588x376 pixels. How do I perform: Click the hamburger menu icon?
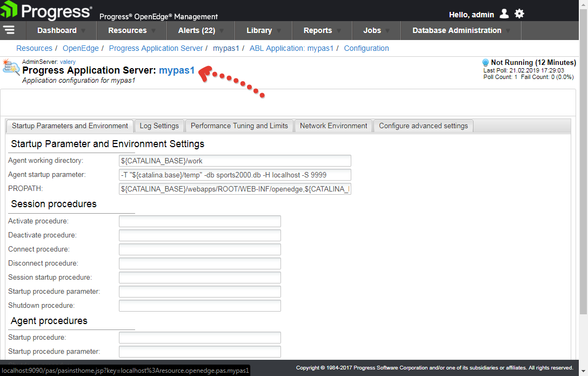click(x=9, y=30)
